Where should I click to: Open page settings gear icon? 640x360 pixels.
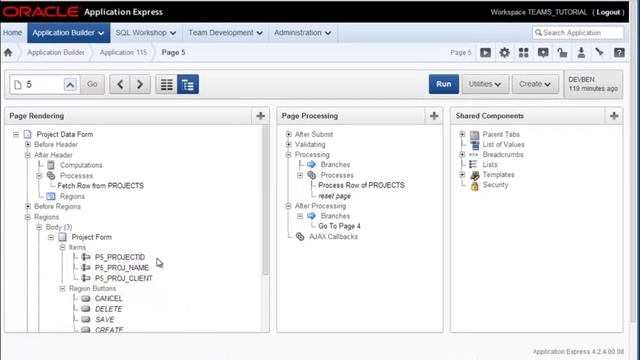pyautogui.click(x=504, y=53)
